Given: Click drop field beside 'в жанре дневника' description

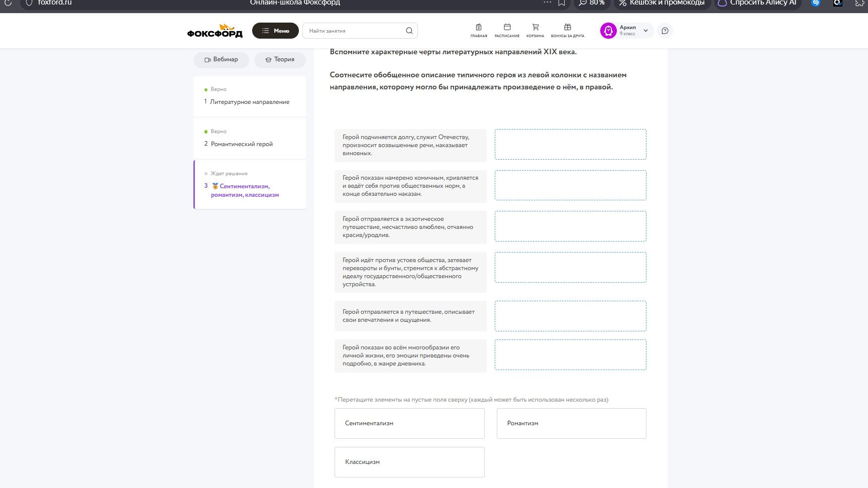Looking at the screenshot, I should coord(570,354).
